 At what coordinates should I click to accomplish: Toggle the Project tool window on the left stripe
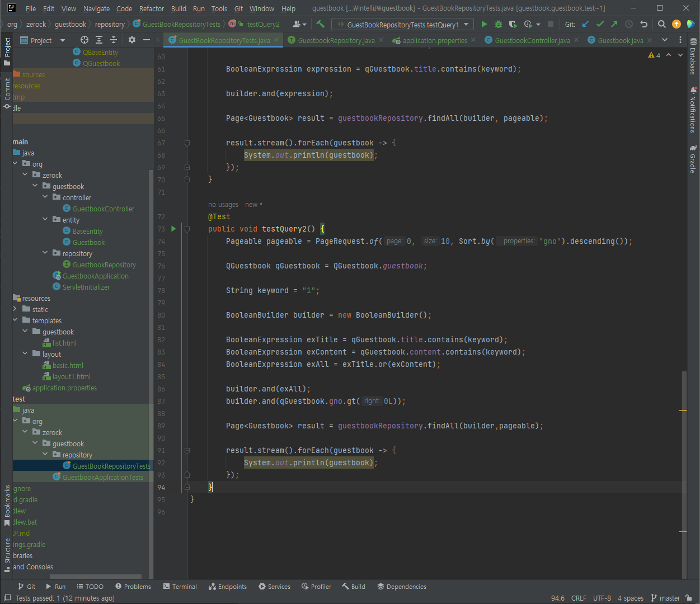7,51
